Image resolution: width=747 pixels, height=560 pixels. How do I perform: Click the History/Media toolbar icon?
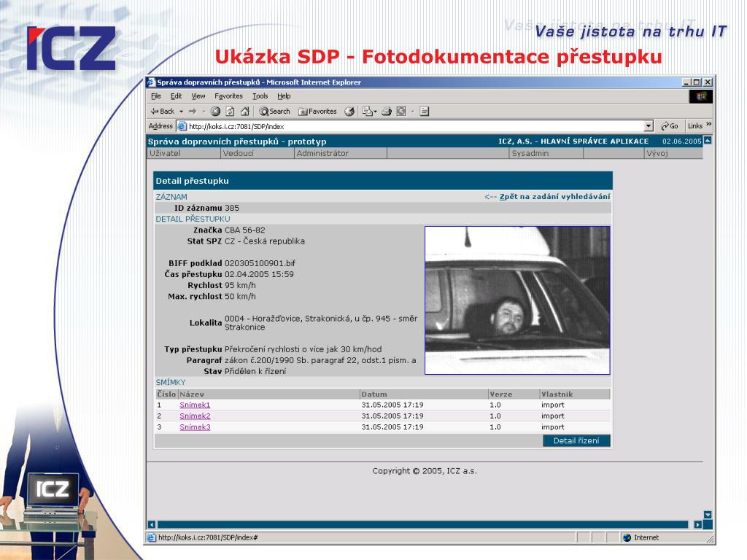click(349, 112)
